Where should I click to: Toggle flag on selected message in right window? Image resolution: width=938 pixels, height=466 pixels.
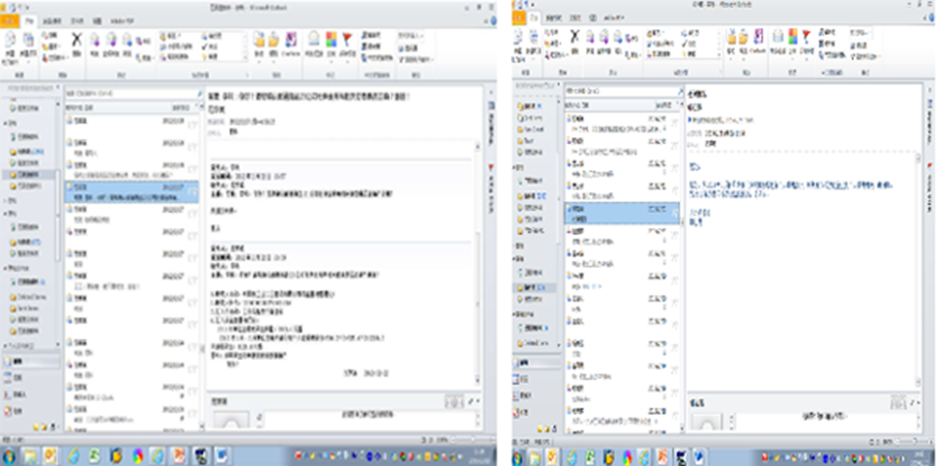[674, 213]
